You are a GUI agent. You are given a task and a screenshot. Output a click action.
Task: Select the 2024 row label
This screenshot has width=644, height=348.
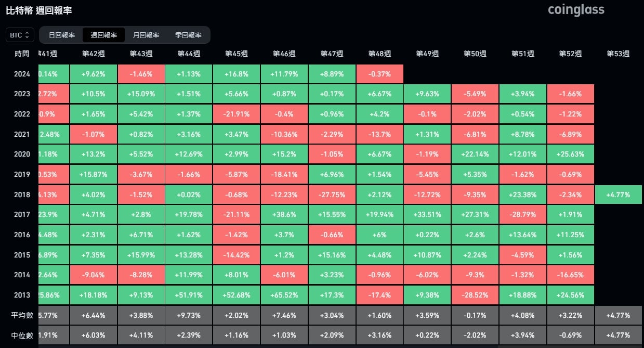(22, 74)
